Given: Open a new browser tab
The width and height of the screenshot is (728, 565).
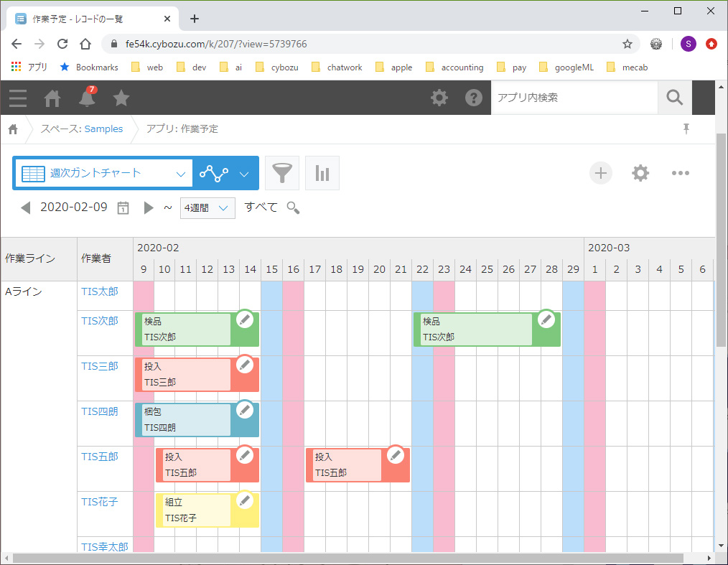Looking at the screenshot, I should click(x=195, y=19).
